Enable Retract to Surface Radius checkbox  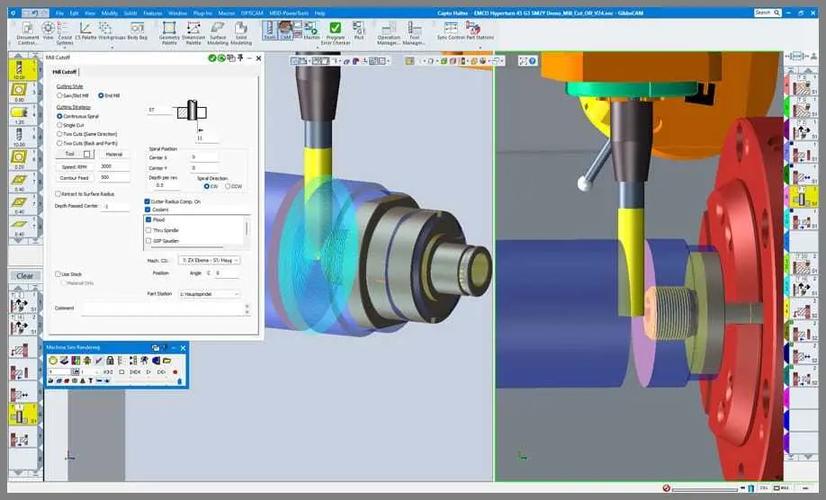pyautogui.click(x=58, y=194)
